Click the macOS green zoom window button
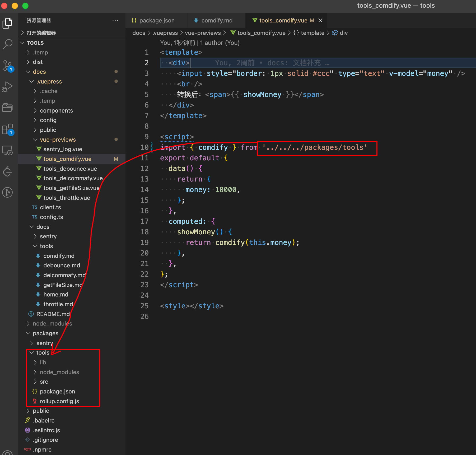Image resolution: width=476 pixels, height=455 pixels. click(25, 6)
